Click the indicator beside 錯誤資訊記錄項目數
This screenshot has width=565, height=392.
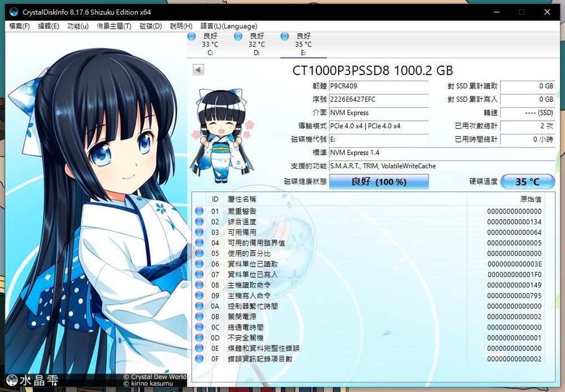pyautogui.click(x=199, y=359)
